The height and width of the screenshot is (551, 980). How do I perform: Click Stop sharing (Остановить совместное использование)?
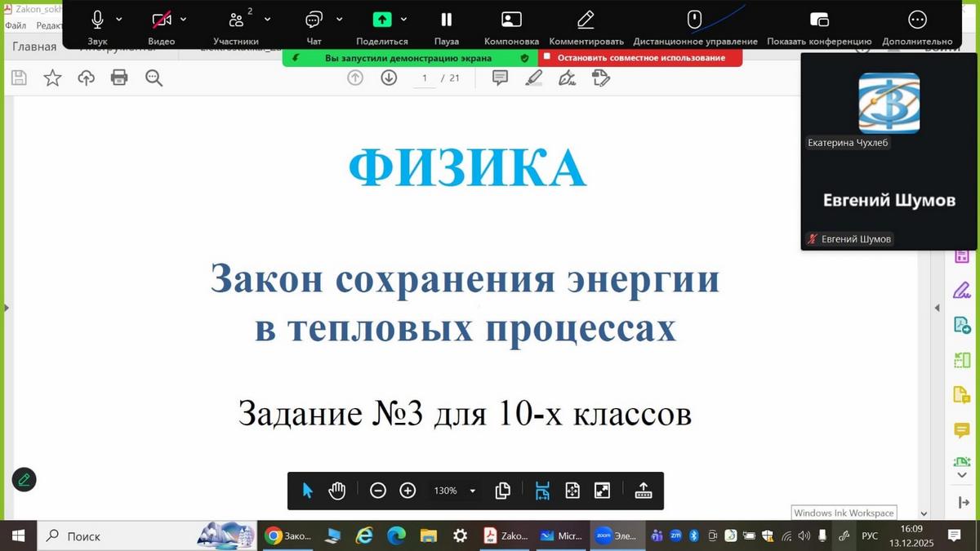(x=640, y=58)
